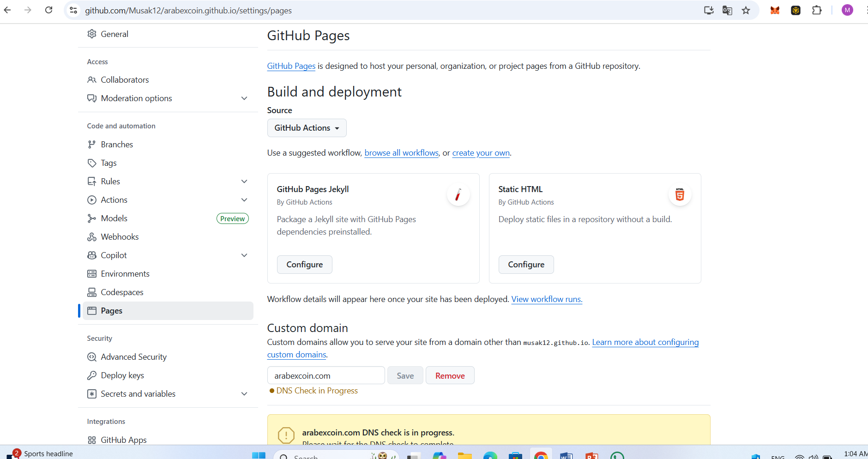The width and height of the screenshot is (868, 459).
Task: Expand the Secrets and variables section
Action: (x=244, y=394)
